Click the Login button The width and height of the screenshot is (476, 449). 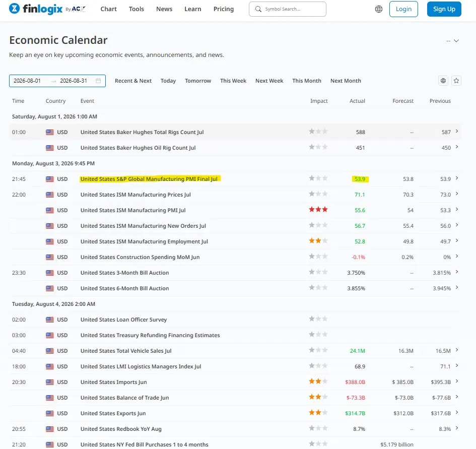pyautogui.click(x=403, y=9)
